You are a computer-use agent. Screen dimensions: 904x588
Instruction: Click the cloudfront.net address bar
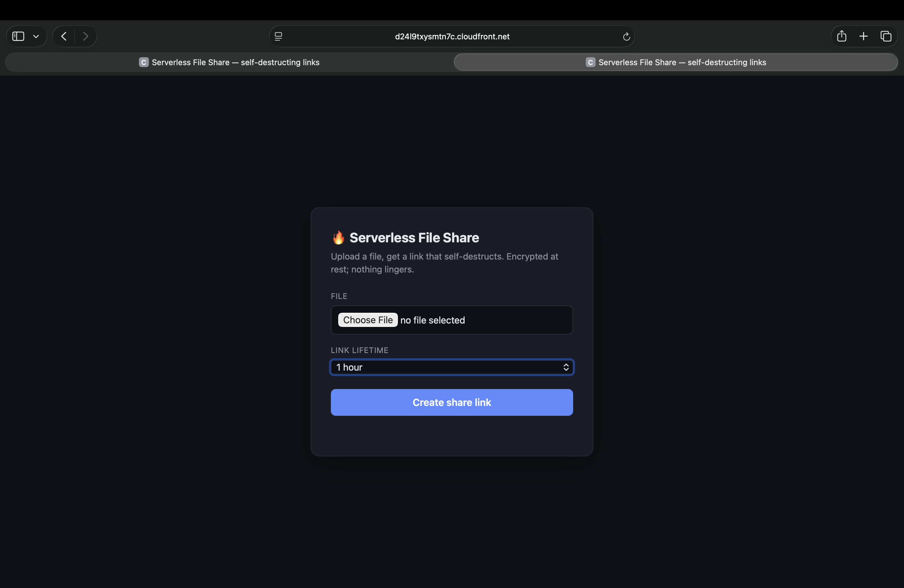pos(452,37)
